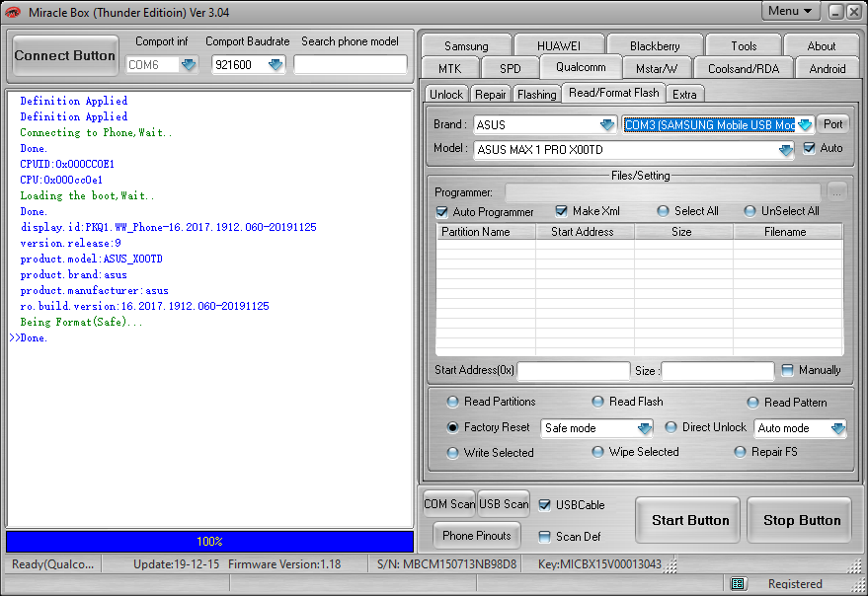Switch to the Samsung tab

tap(466, 46)
